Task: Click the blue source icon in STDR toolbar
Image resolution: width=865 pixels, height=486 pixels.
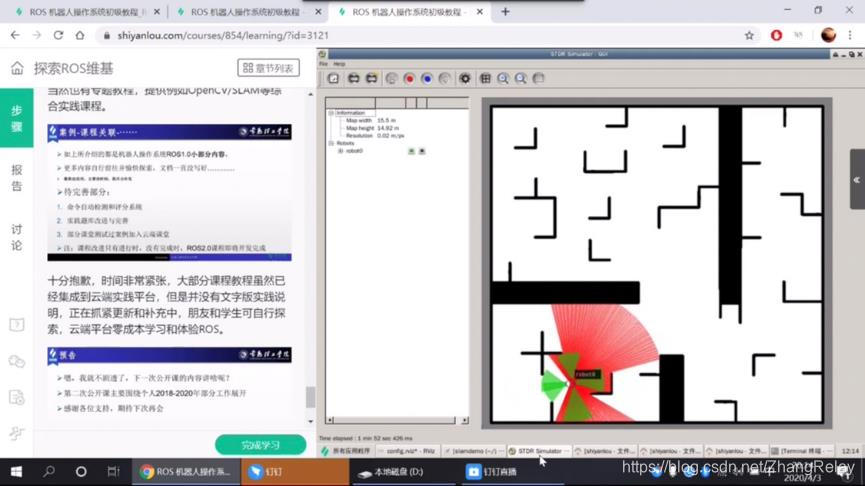Action: pos(427,78)
